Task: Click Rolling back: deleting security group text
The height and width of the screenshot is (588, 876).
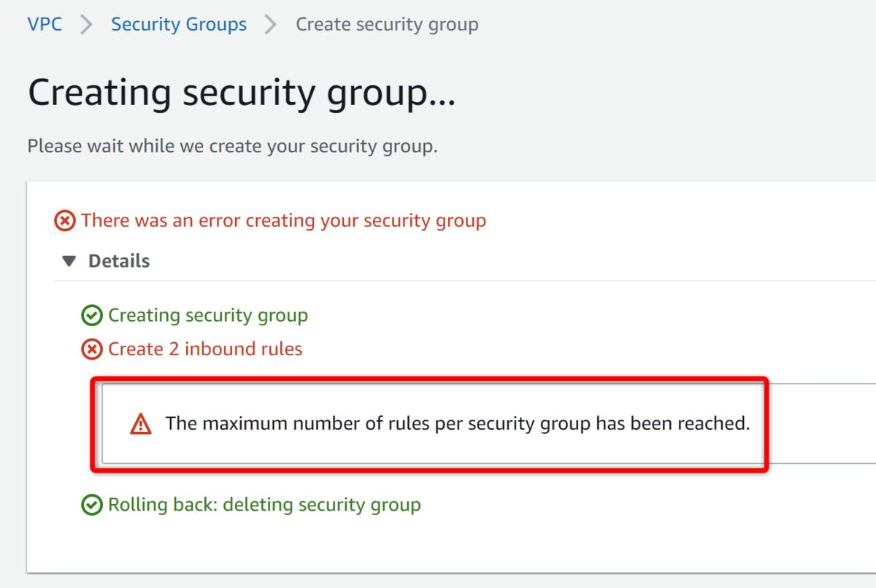Action: pyautogui.click(x=264, y=505)
